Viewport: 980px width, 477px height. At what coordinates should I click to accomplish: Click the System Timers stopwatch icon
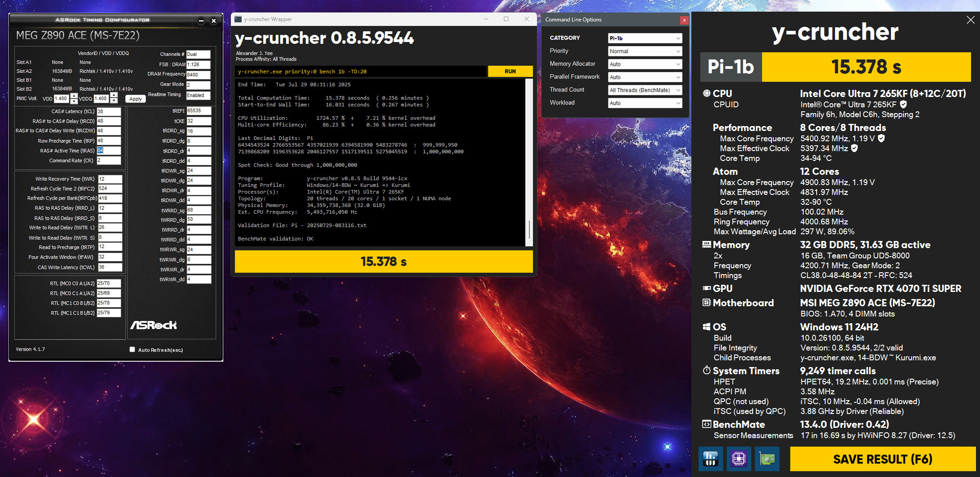pos(707,371)
